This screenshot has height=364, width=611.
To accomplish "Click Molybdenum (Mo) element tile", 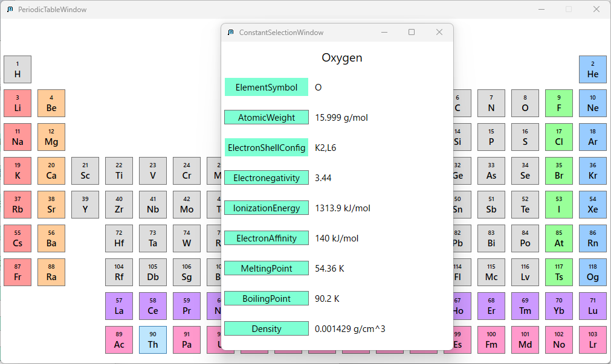I will click(187, 205).
